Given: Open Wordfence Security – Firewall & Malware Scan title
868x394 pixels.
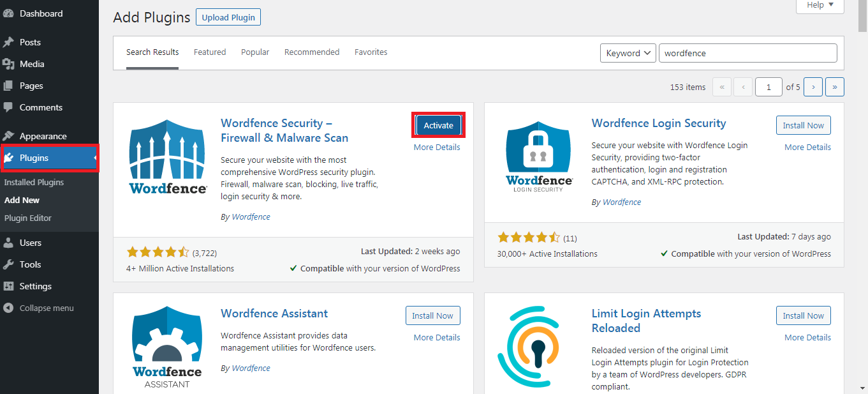Looking at the screenshot, I should click(284, 130).
